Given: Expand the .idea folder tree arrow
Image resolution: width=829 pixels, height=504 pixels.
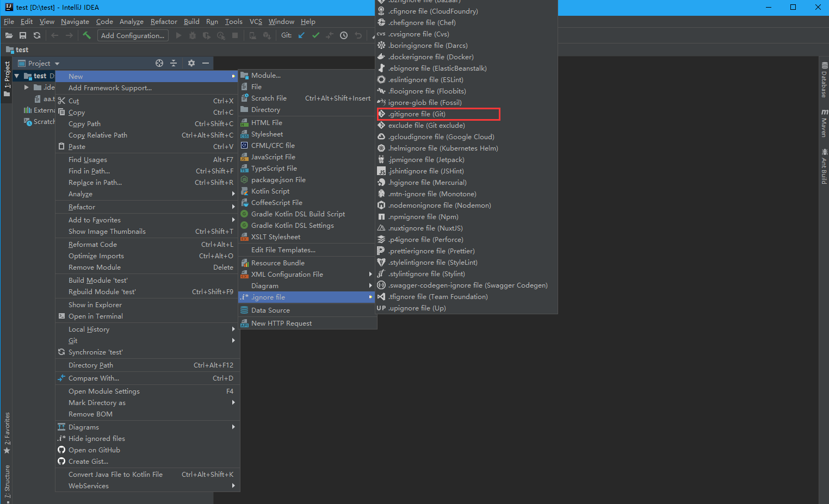Looking at the screenshot, I should (x=27, y=88).
